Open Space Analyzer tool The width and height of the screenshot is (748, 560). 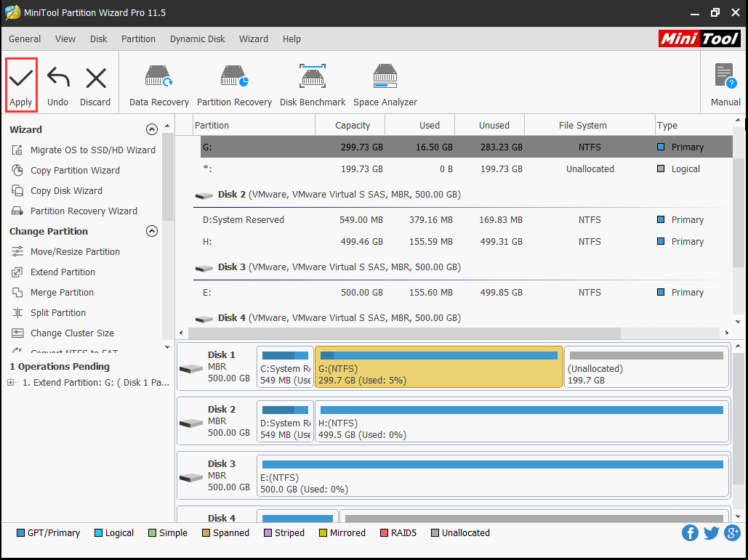[x=385, y=86]
